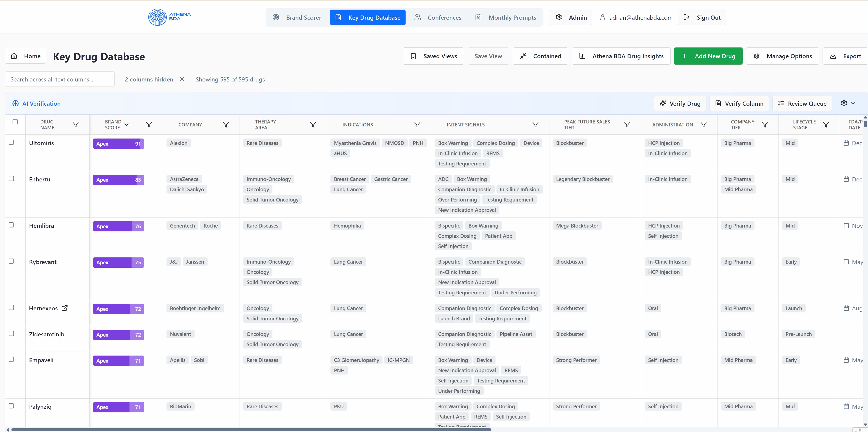Select the Enhertu row checkbox

(x=11, y=178)
